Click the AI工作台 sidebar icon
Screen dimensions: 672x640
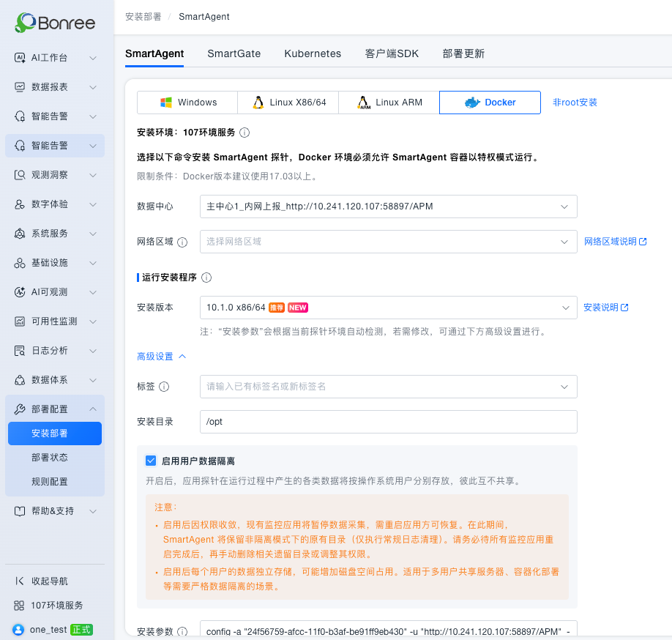(x=20, y=58)
